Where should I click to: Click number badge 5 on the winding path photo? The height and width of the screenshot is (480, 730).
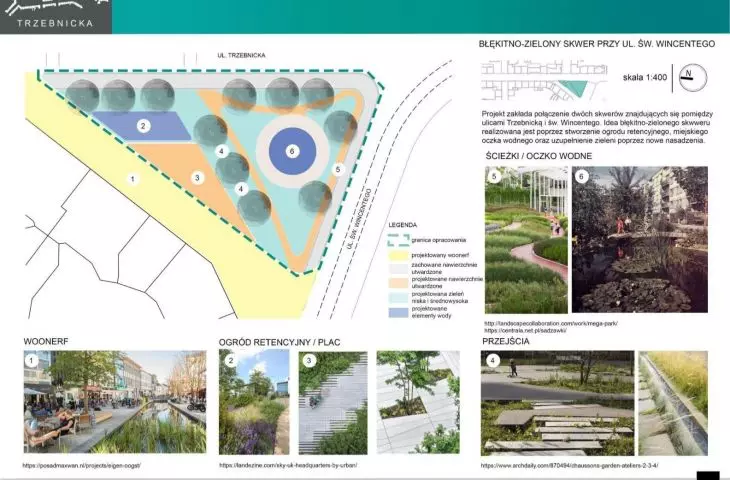(493, 176)
